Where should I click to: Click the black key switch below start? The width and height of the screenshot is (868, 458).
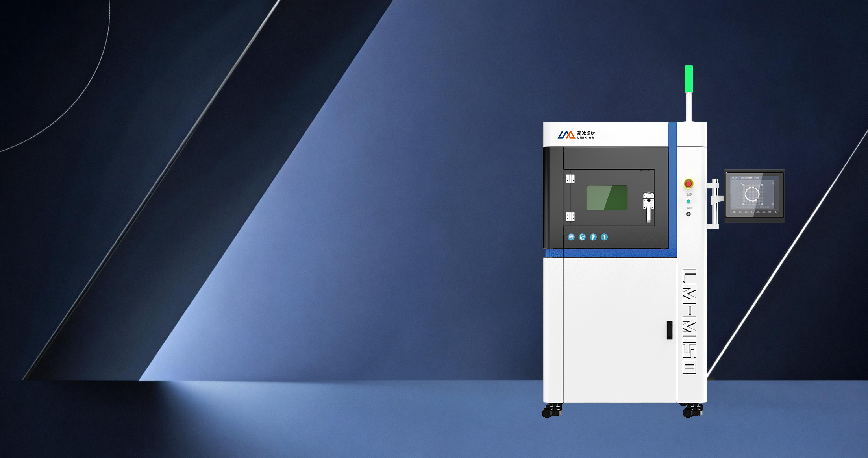click(x=688, y=214)
